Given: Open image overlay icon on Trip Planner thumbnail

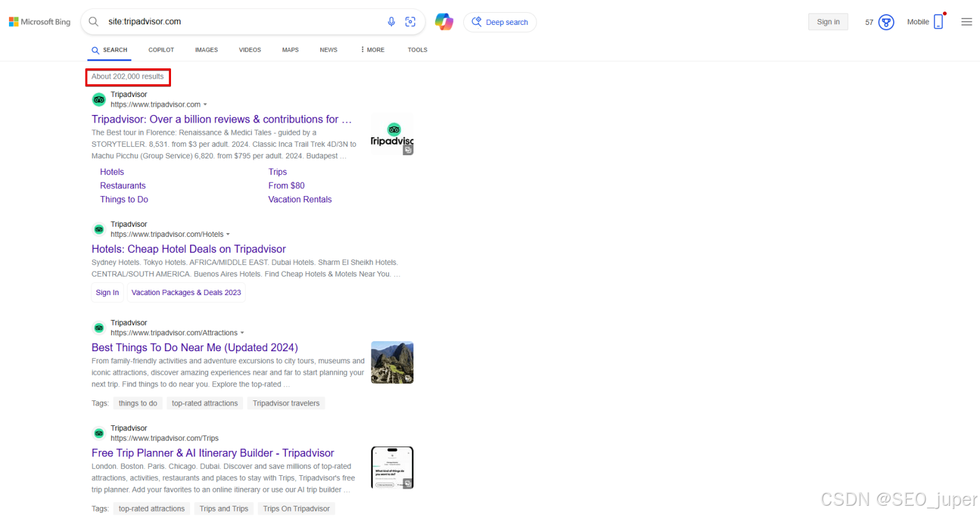Looking at the screenshot, I should pyautogui.click(x=408, y=483).
